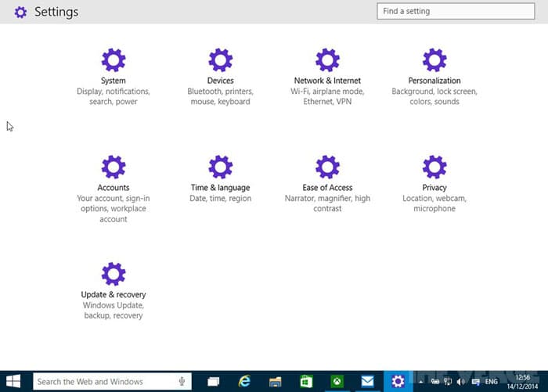This screenshot has height=392, width=548.
Task: Click the Find a setting search box
Action: coord(456,11)
